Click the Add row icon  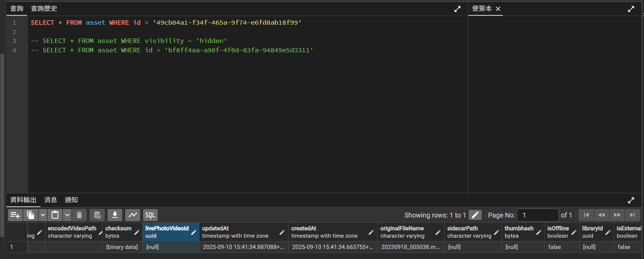tap(15, 215)
